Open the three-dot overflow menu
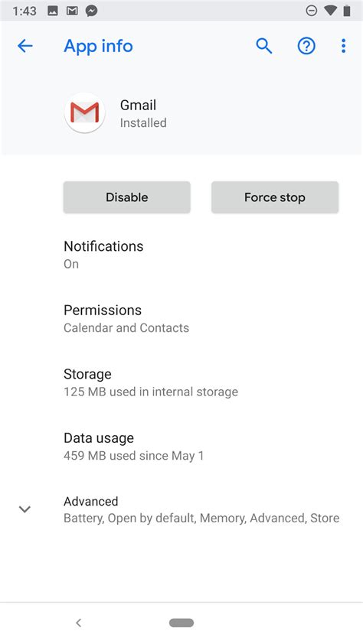 343,46
